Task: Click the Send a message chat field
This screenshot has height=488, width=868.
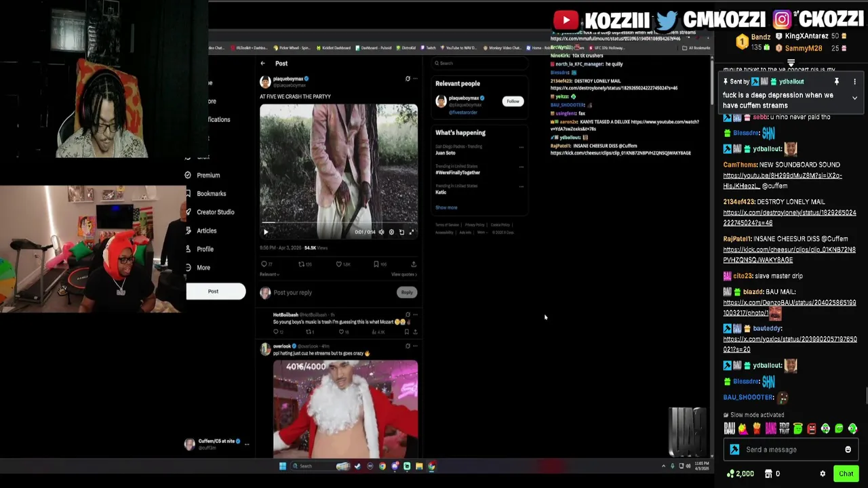Action: click(790, 449)
